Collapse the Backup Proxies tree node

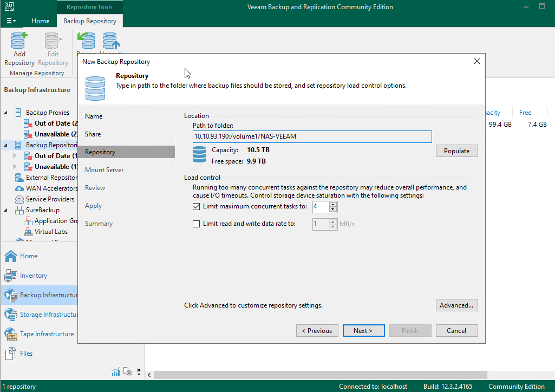pos(6,113)
